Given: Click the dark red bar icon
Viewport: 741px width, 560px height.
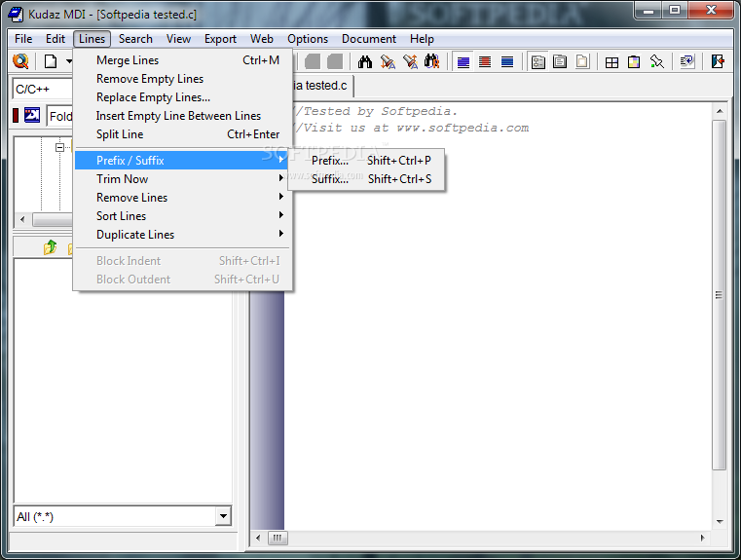Looking at the screenshot, I should click(16, 115).
